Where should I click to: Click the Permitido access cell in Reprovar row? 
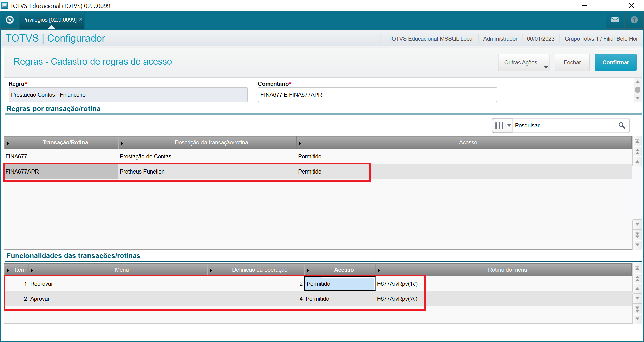(x=340, y=284)
